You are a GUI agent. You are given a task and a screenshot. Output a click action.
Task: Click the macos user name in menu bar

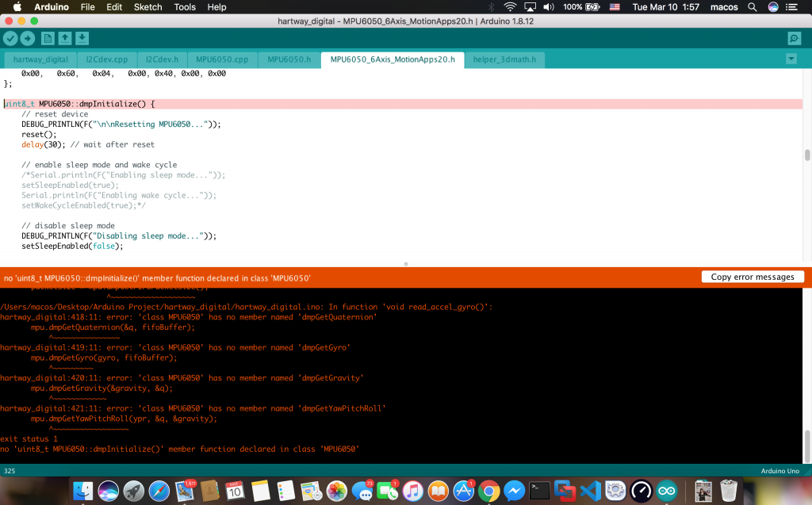click(x=724, y=6)
